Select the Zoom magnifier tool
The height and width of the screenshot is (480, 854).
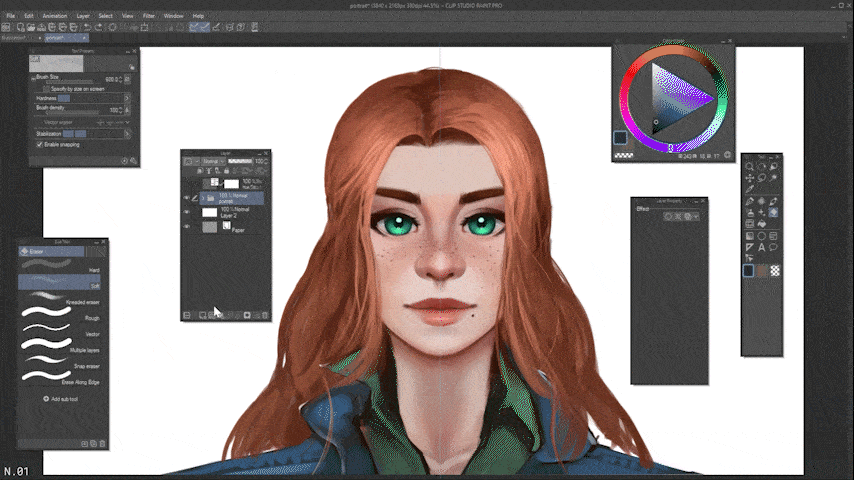(x=749, y=166)
